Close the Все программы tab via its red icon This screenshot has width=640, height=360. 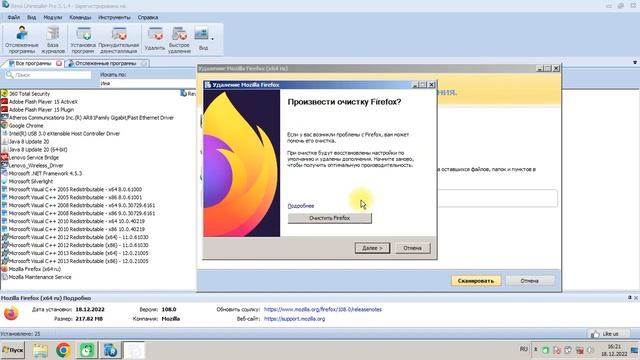(59, 63)
